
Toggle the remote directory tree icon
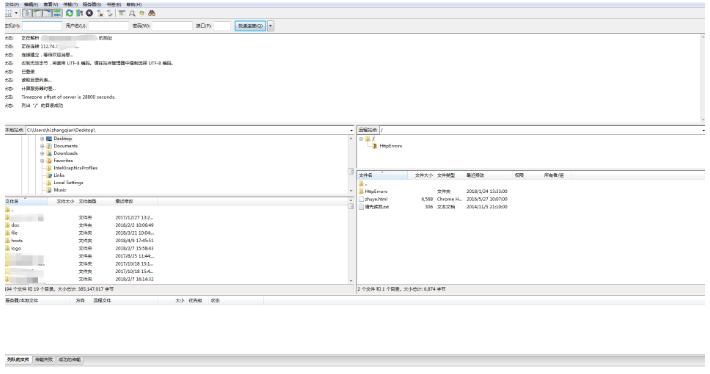(47, 13)
